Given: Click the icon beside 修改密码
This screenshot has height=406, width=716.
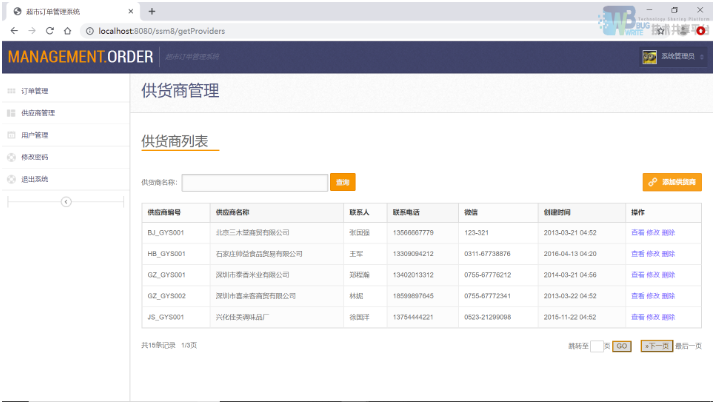Looking at the screenshot, I should (11, 157).
